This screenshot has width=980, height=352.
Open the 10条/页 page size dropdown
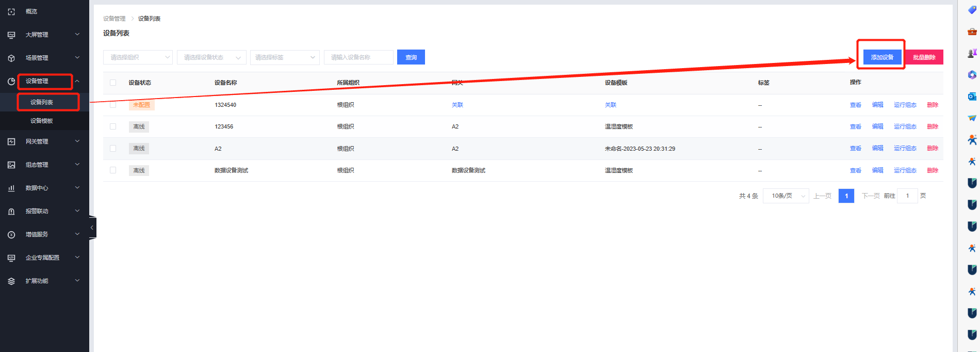[786, 196]
